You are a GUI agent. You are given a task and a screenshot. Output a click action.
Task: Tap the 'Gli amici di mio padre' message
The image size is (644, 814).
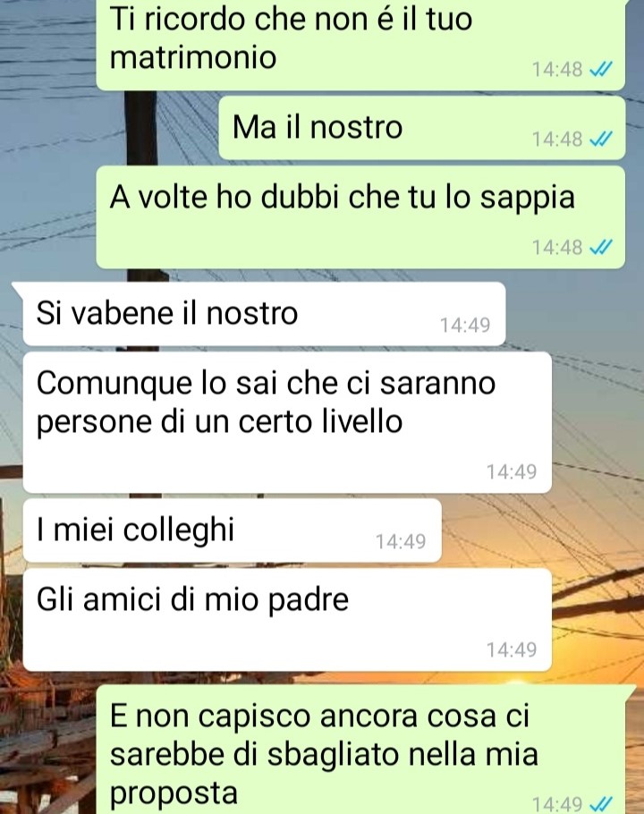[287, 620]
